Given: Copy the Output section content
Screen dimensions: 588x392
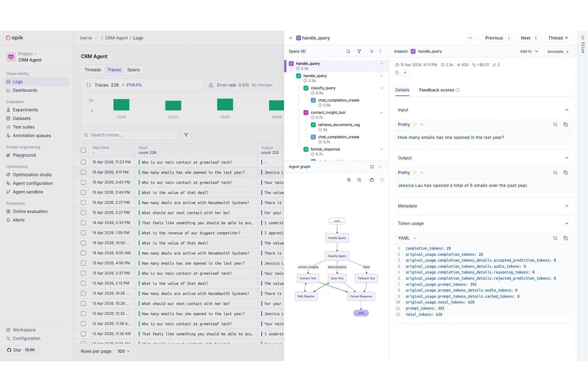Looking at the screenshot, I should point(565,173).
